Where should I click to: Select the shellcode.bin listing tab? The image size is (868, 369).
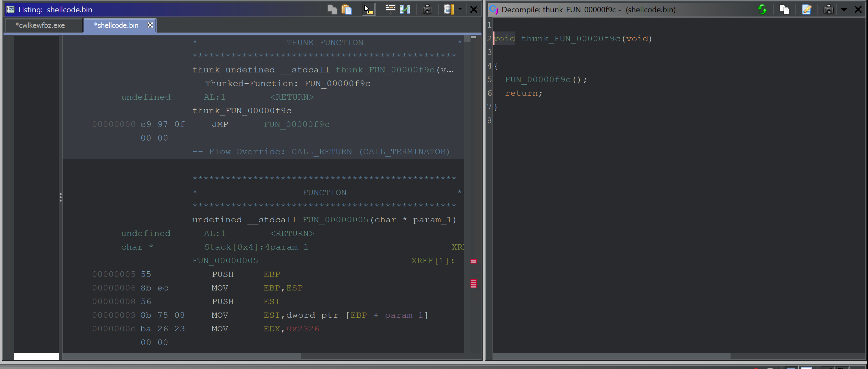tap(116, 25)
